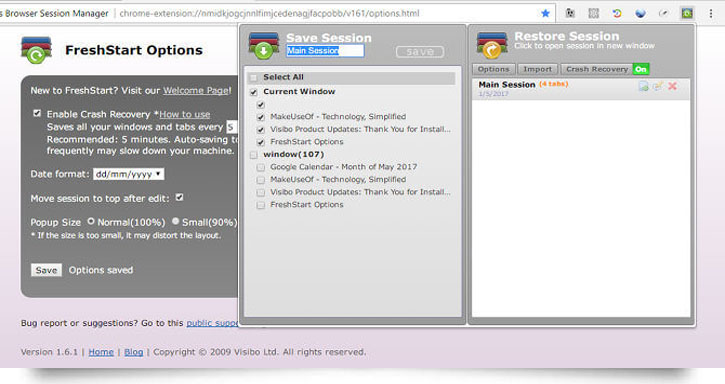This screenshot has width=725, height=384.
Task: Click the Crash Recovery button
Action: [x=597, y=69]
